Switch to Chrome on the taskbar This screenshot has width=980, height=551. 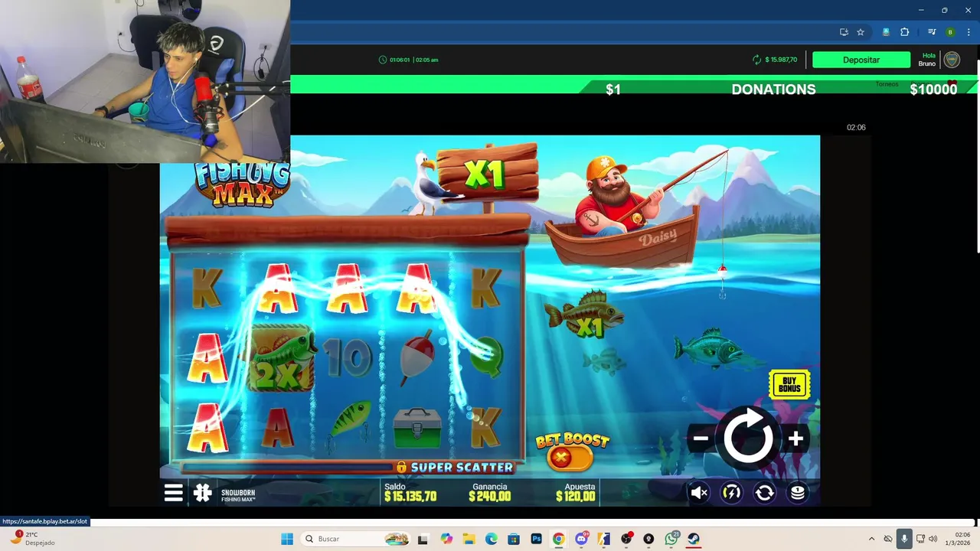pyautogui.click(x=559, y=539)
